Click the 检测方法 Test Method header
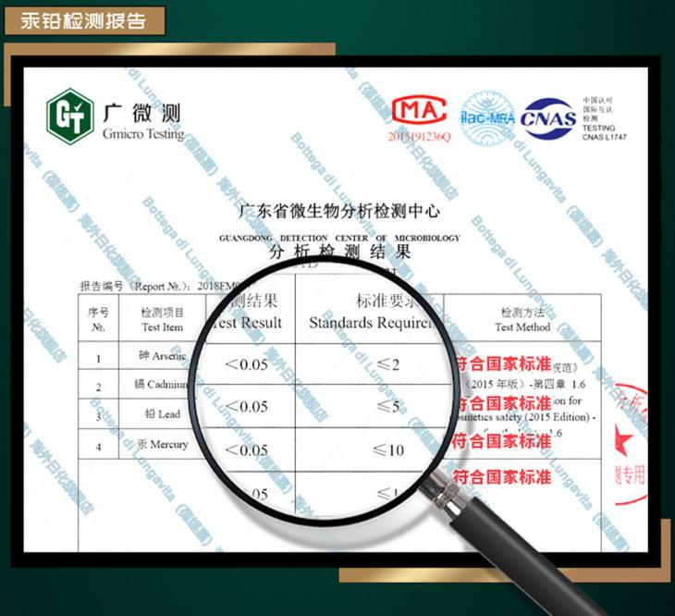Screen dimensions: 675x616 click(x=522, y=319)
